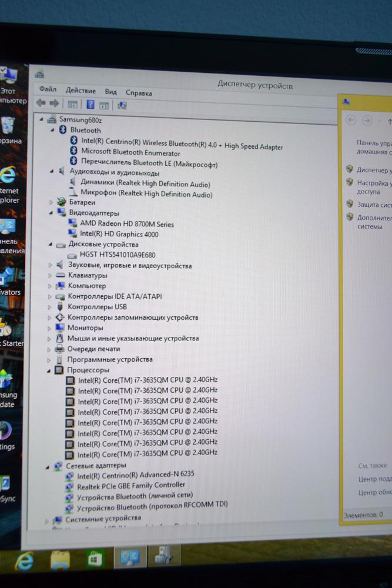The image size is (392, 588).
Task: Select Realtek PCIe GBE Family Controller
Action: (130, 485)
